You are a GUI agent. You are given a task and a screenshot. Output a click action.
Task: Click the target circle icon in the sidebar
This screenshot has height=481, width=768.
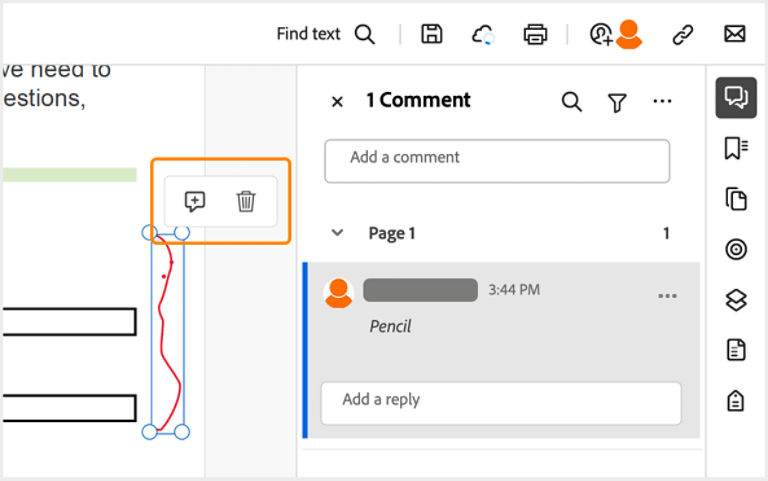[736, 249]
